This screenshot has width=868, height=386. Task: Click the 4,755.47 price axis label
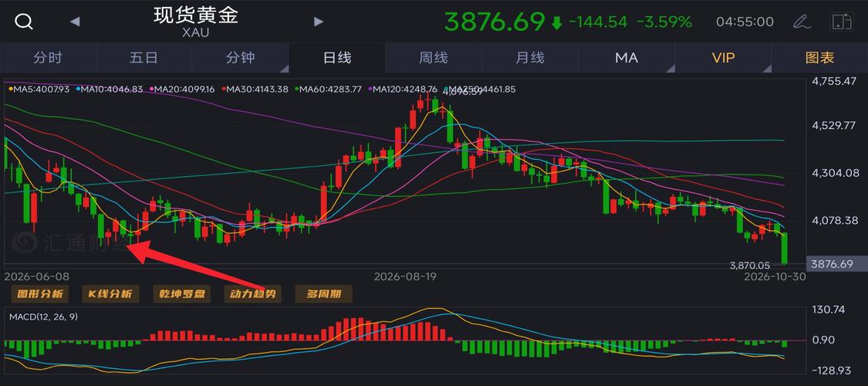tap(834, 81)
